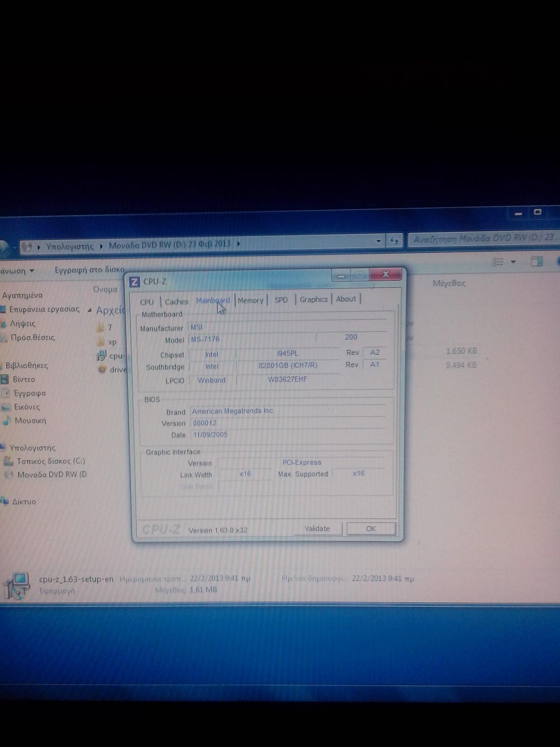Click the MSI manufacturer field
Image resolution: width=560 pixels, height=747 pixels.
tap(287, 327)
